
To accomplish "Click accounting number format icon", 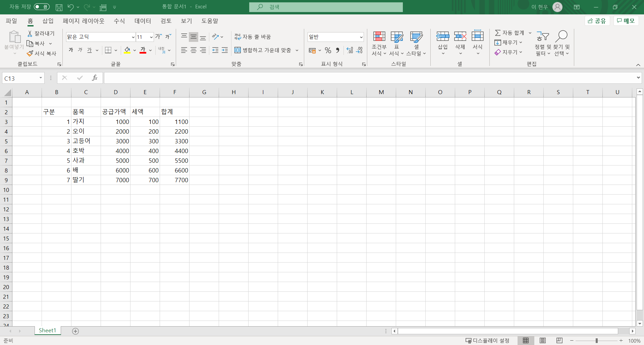I will click(312, 50).
